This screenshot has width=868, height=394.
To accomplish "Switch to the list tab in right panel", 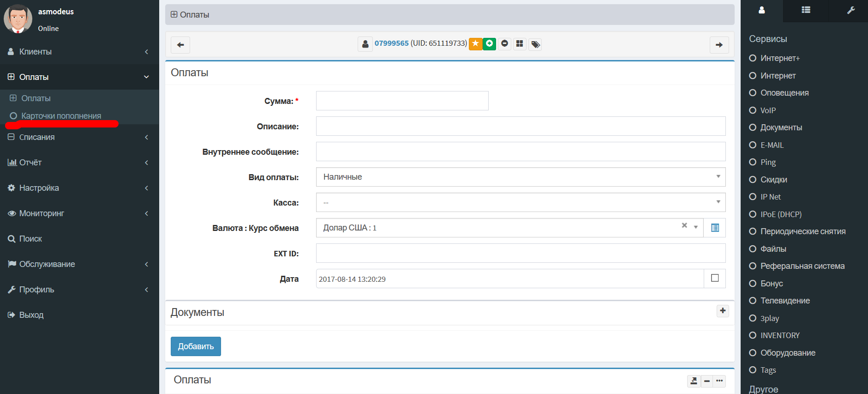I will pyautogui.click(x=806, y=10).
